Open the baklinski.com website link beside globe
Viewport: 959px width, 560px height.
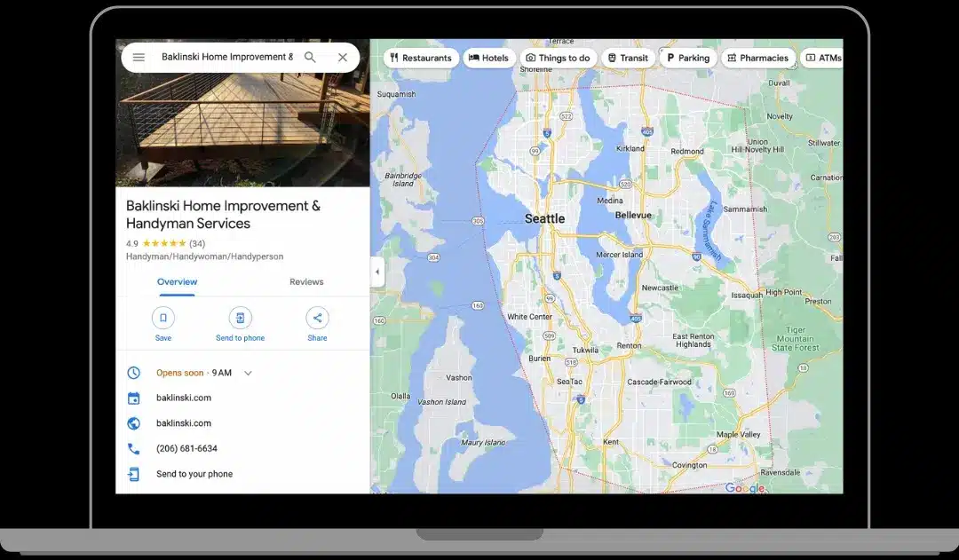point(184,423)
